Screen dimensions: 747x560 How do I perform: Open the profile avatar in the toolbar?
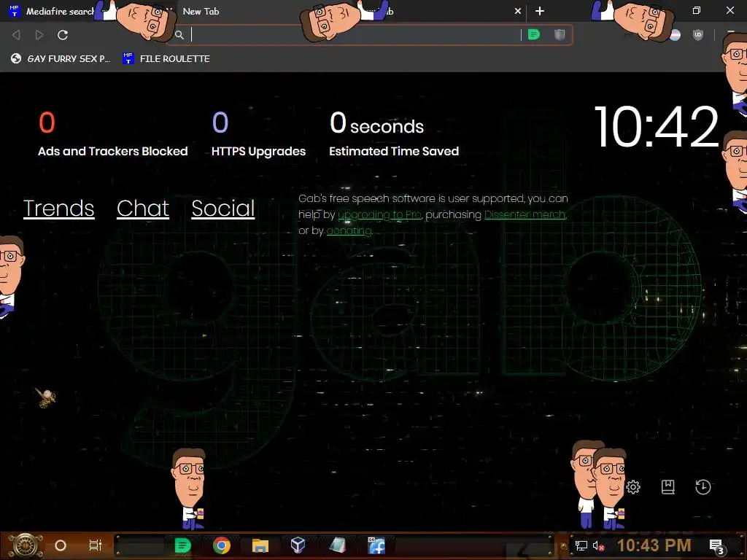coord(675,35)
